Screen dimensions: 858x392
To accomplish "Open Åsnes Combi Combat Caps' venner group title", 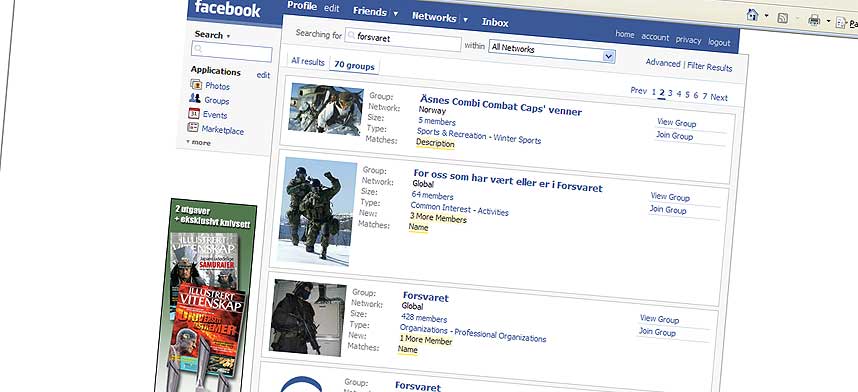I will click(x=501, y=105).
